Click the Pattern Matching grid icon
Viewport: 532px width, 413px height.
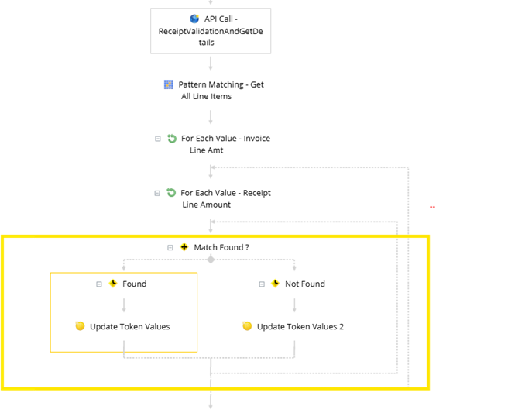(169, 84)
